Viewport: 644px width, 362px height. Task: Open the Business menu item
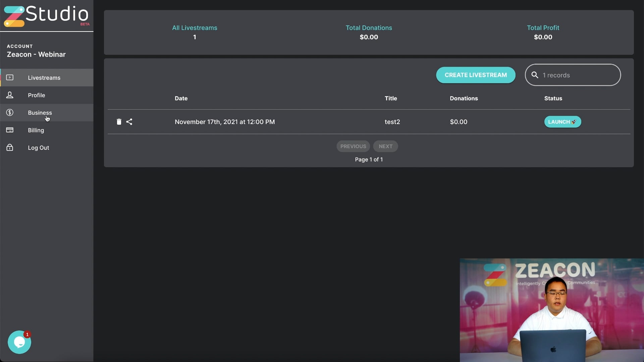[x=47, y=113]
